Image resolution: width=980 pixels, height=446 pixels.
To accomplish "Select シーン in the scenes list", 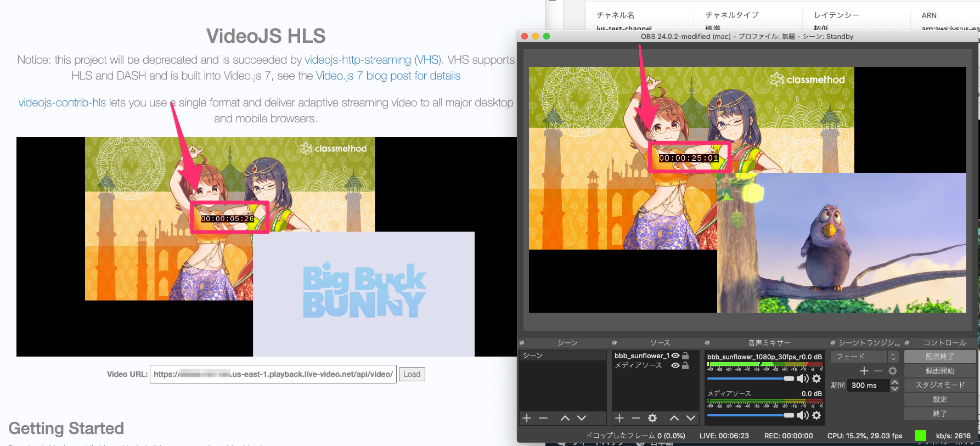I will coord(562,355).
